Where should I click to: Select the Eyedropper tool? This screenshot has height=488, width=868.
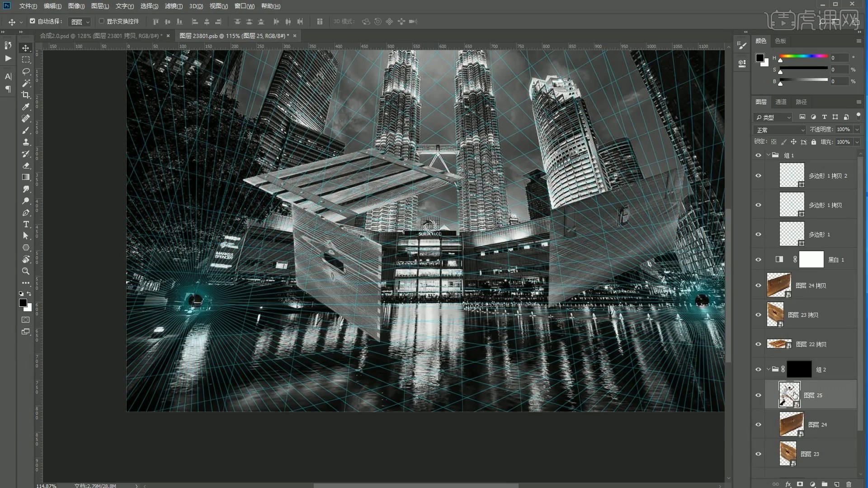coord(26,107)
